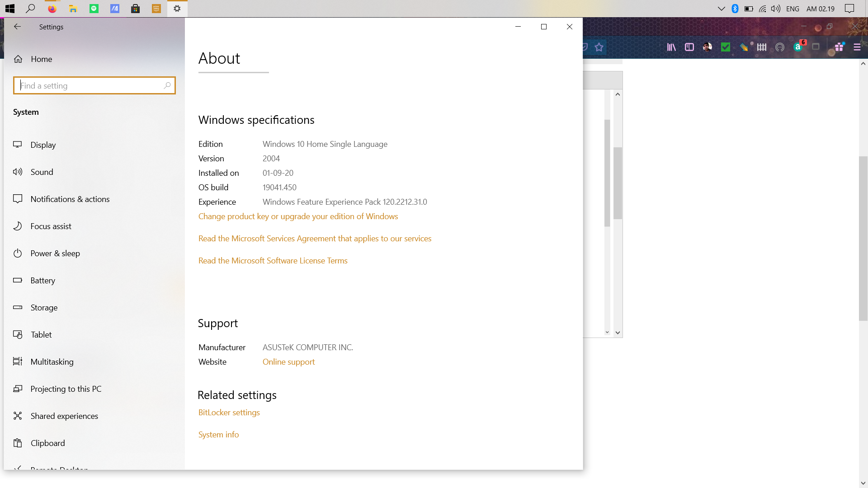Expand hidden system tray icons chevron
This screenshot has height=488, width=868.
pos(721,9)
